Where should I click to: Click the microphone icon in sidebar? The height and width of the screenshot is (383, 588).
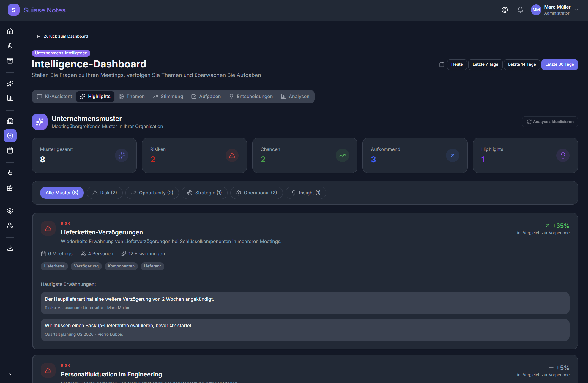coord(10,46)
